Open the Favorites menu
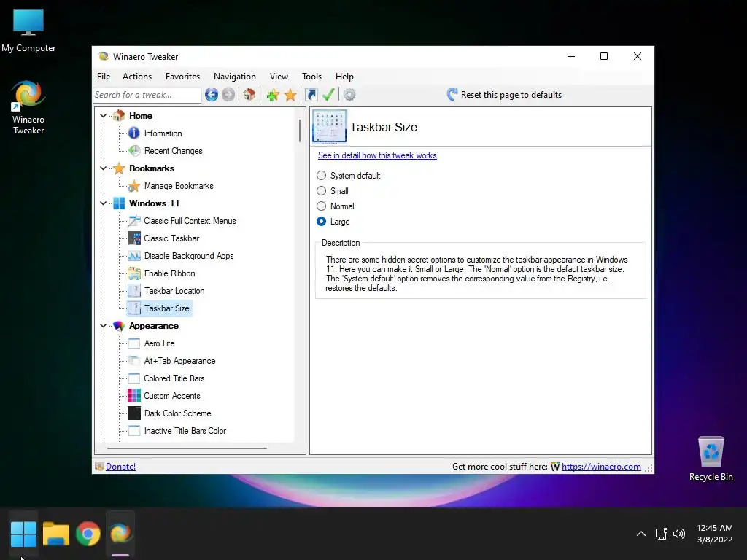747x560 pixels. tap(182, 77)
